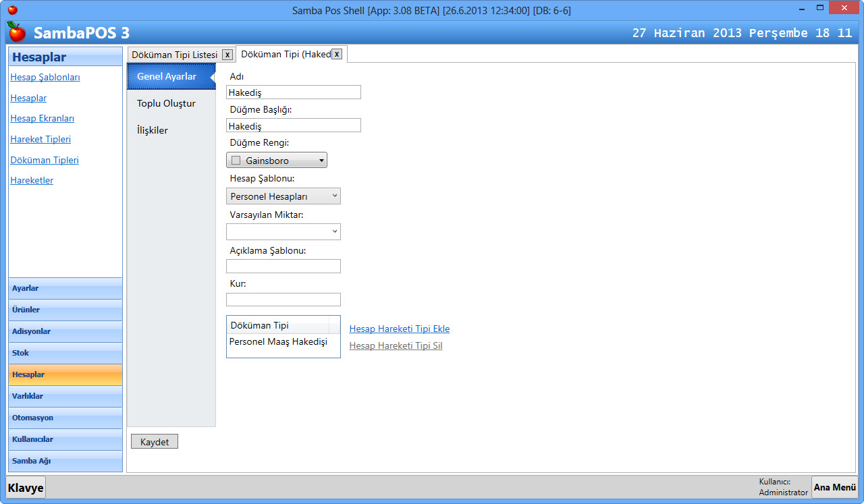Open the İlişkiler section
The height and width of the screenshot is (504, 864).
pos(153,130)
